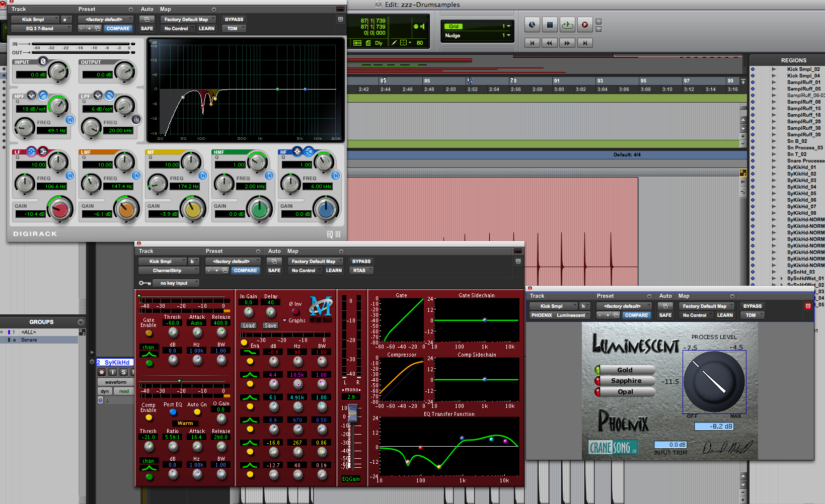Open the EQ 3 7-Band plugin selector dropdown
Viewport: 825px width, 504px height.
(41, 29)
